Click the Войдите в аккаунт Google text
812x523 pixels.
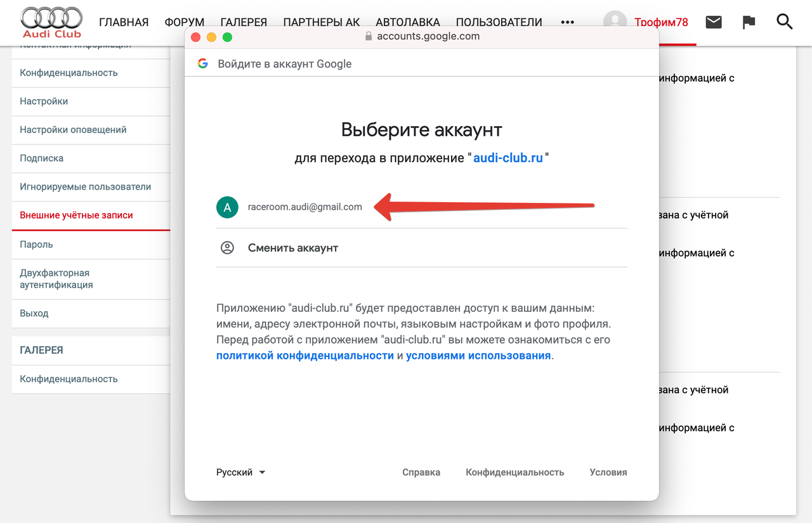[x=285, y=63]
